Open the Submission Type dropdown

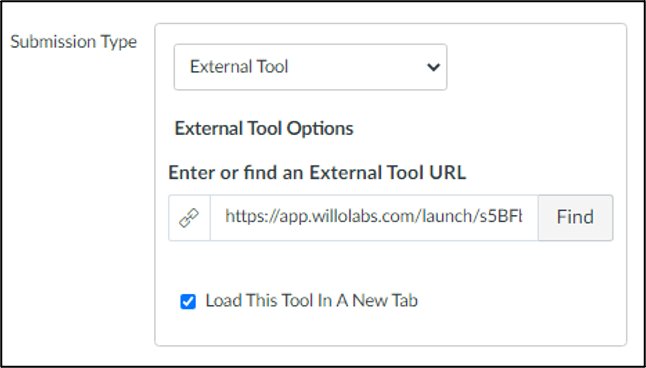[x=310, y=67]
